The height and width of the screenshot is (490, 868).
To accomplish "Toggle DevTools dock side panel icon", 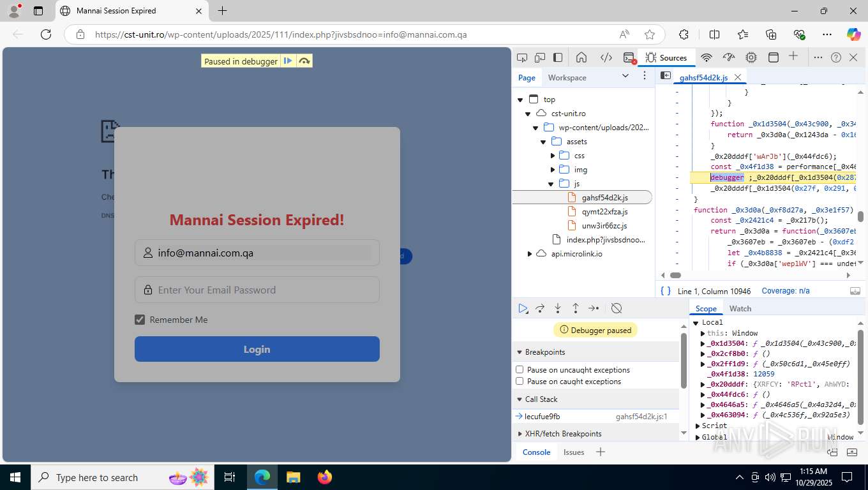I will (558, 57).
